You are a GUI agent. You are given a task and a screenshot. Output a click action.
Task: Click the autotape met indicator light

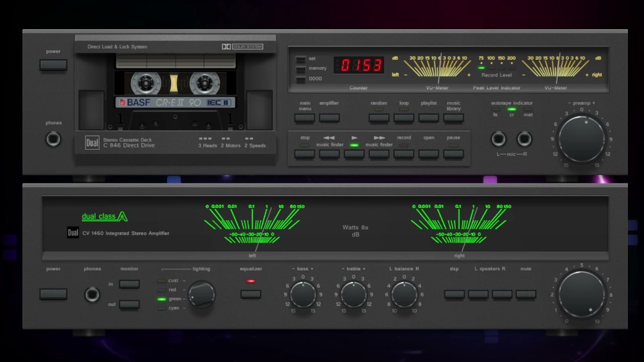tap(528, 109)
